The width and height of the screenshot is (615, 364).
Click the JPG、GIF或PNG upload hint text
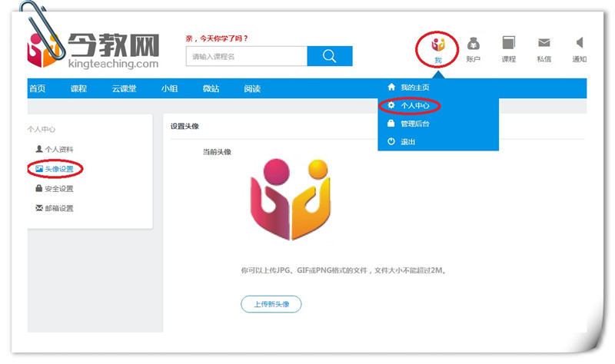pyautogui.click(x=344, y=270)
